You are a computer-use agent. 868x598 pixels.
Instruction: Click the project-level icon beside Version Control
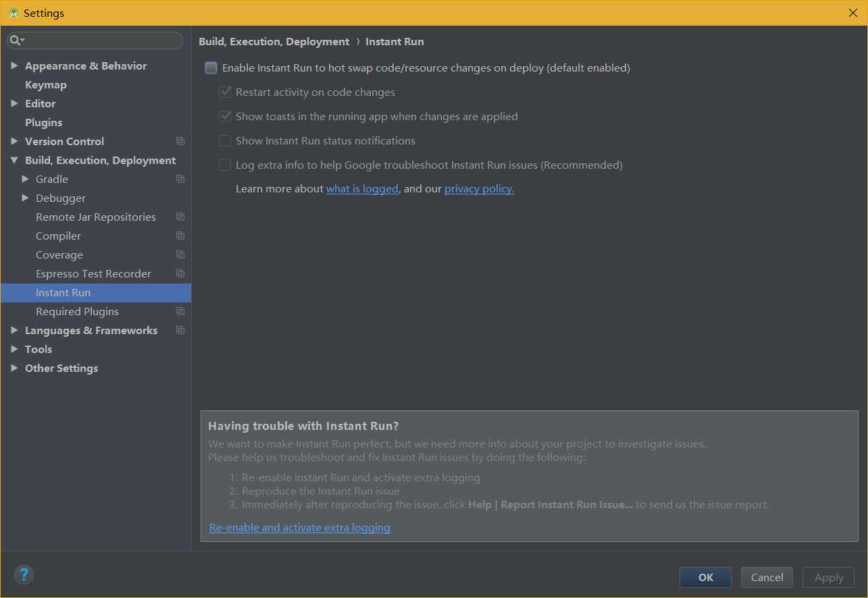tap(180, 141)
